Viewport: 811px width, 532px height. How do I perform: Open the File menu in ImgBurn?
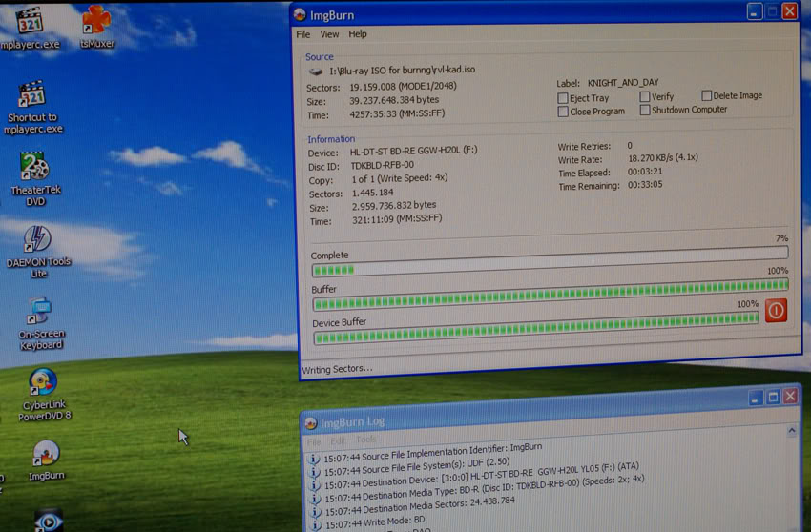point(303,34)
